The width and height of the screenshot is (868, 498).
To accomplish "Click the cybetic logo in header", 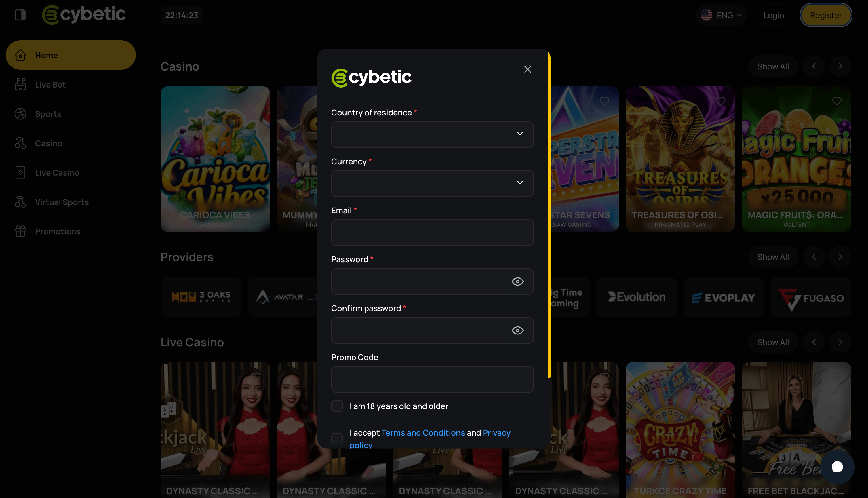I will [x=84, y=15].
